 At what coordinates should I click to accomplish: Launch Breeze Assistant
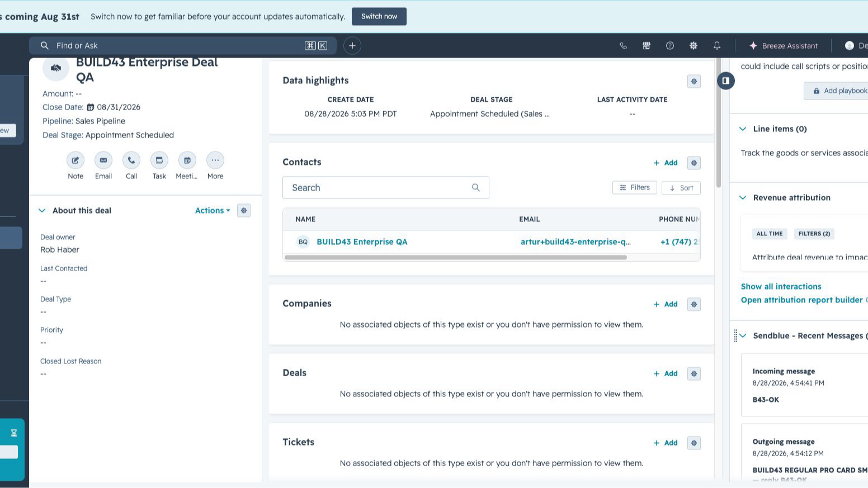coord(783,46)
